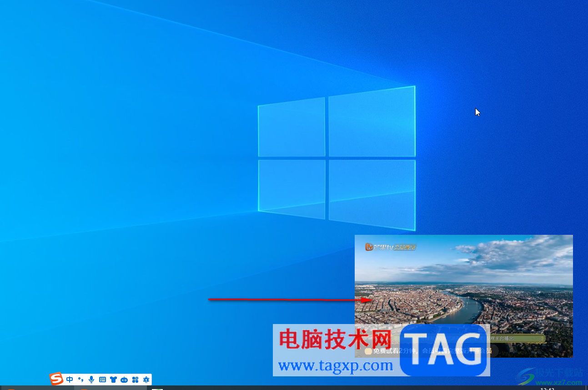Click the picture-in-picture video window
Image resolution: width=588 pixels, height=390 pixels.
click(463, 296)
